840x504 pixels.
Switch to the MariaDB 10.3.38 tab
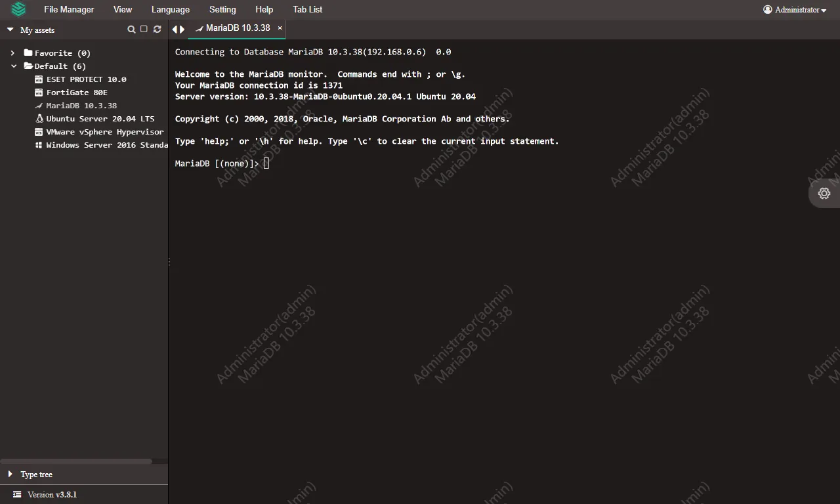[238, 28]
